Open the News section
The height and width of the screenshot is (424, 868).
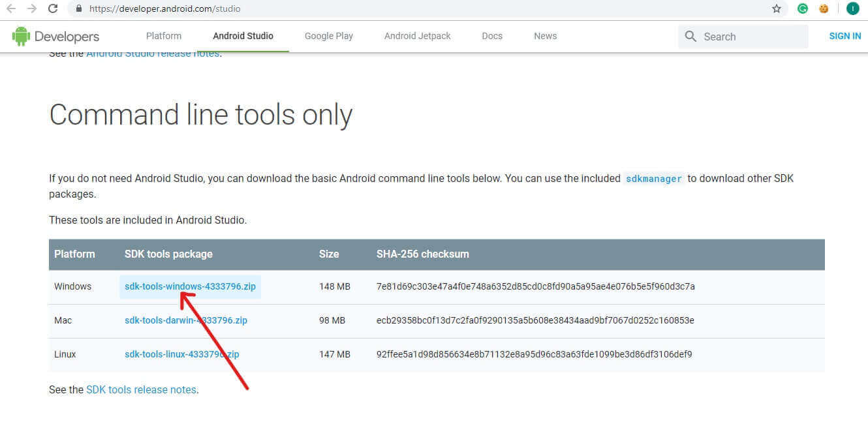[x=545, y=36]
